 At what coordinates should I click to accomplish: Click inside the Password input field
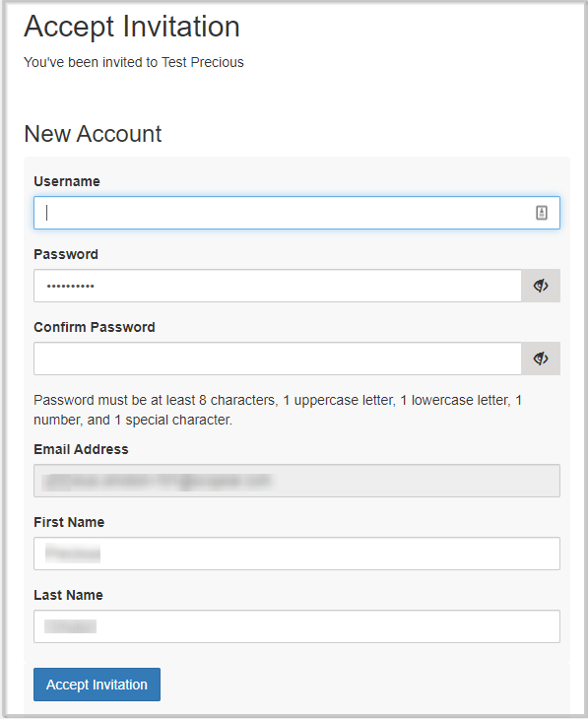click(x=278, y=286)
